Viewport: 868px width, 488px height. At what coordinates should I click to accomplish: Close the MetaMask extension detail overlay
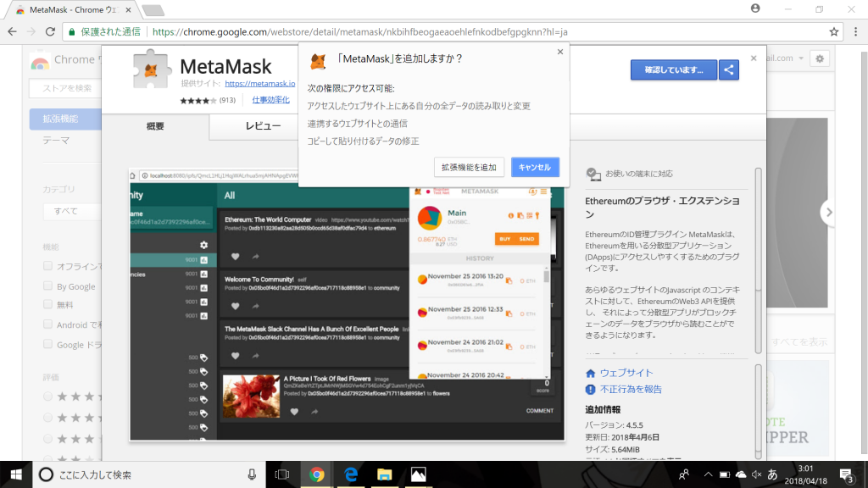(x=754, y=58)
